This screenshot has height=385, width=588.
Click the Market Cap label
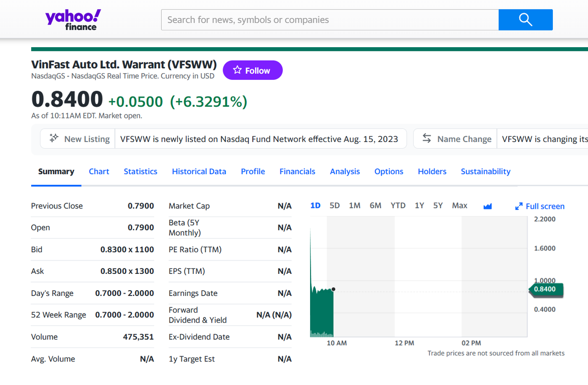(x=189, y=206)
